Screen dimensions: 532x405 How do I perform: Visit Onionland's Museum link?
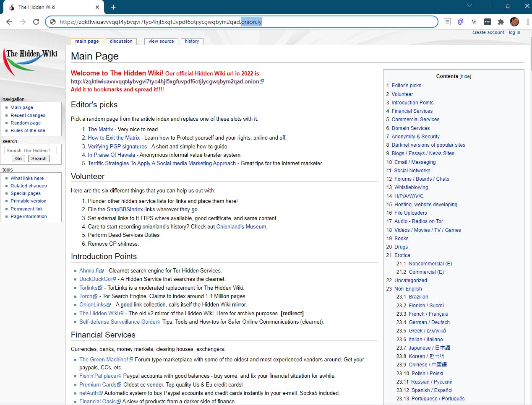241,226
